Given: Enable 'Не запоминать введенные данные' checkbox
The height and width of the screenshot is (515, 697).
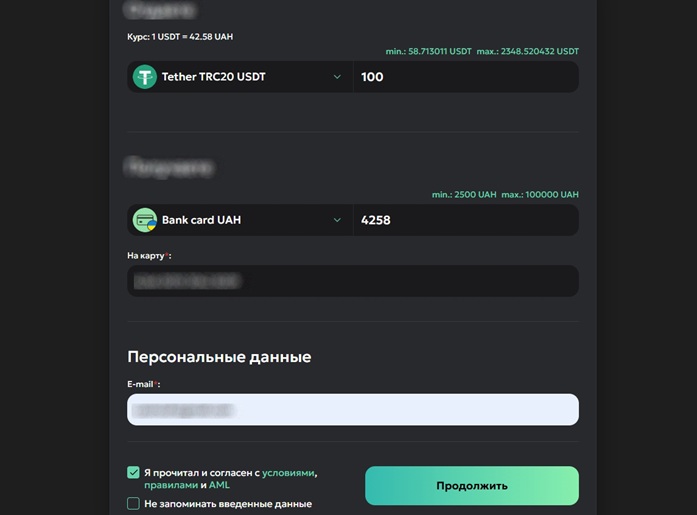Looking at the screenshot, I should pyautogui.click(x=133, y=504).
